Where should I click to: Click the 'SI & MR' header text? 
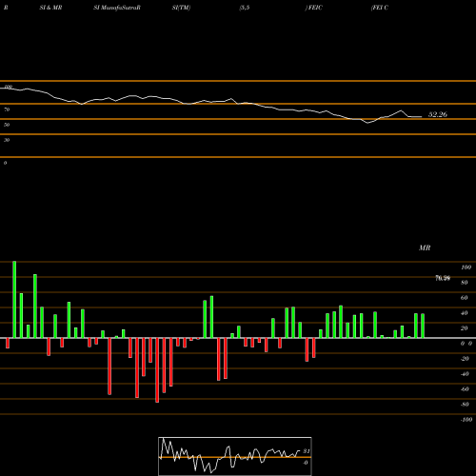[x=50, y=8]
